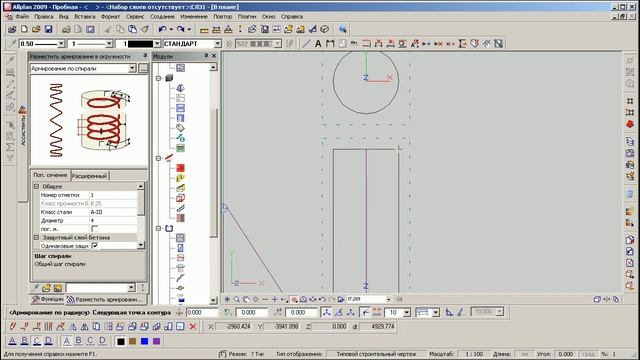Click the first pen icon in bottom edit toolbar
This screenshot has width=640, height=360.
click(13, 326)
